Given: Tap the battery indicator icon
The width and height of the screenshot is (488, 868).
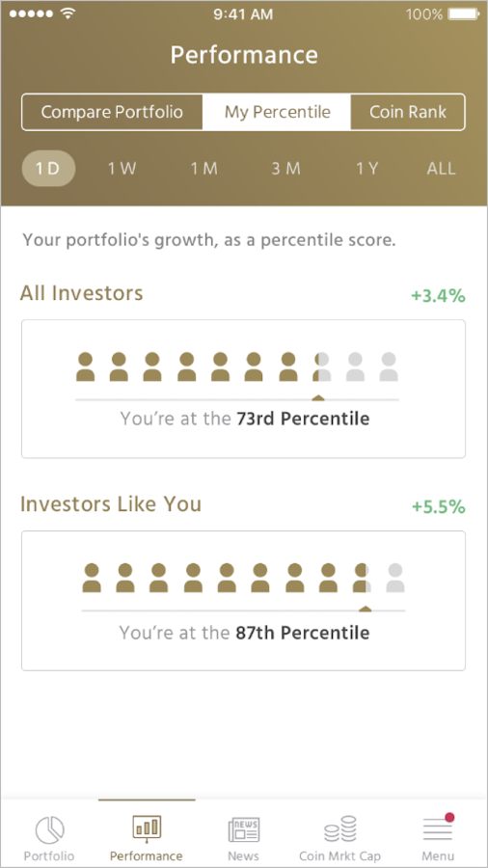Looking at the screenshot, I should [x=464, y=14].
